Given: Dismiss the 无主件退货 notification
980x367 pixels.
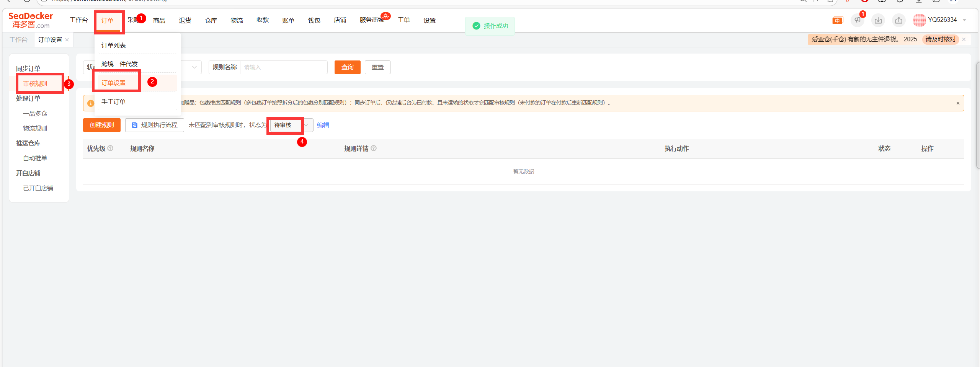Looking at the screenshot, I should tap(964, 39).
